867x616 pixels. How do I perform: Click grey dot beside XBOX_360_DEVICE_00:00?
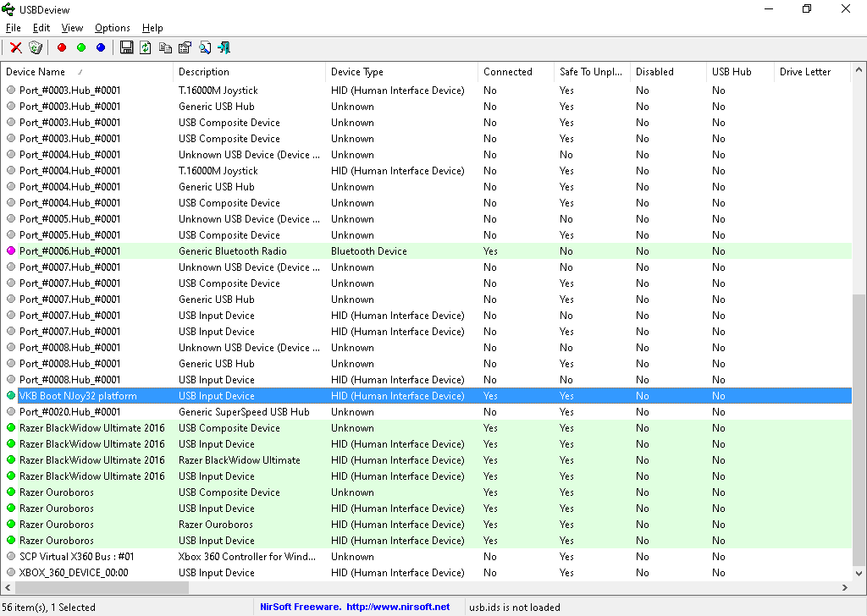[x=11, y=572]
